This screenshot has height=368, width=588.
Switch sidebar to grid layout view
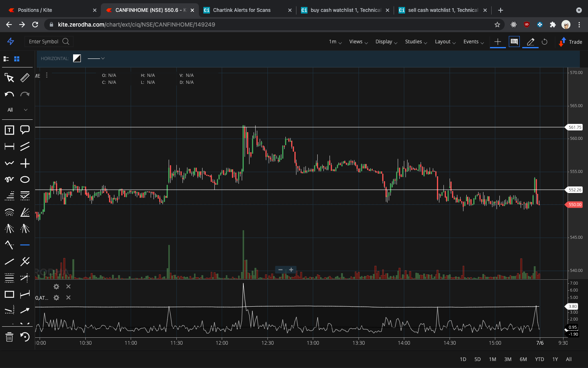(16, 59)
